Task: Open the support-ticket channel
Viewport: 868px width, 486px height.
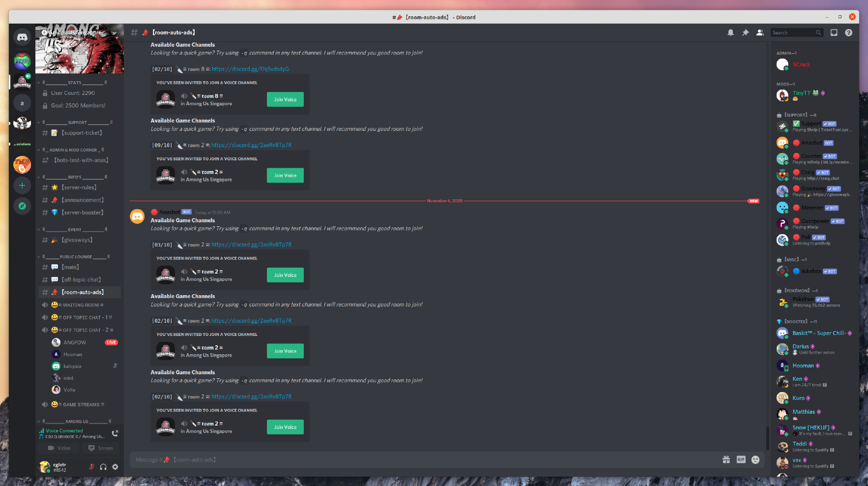Action: [80, 133]
